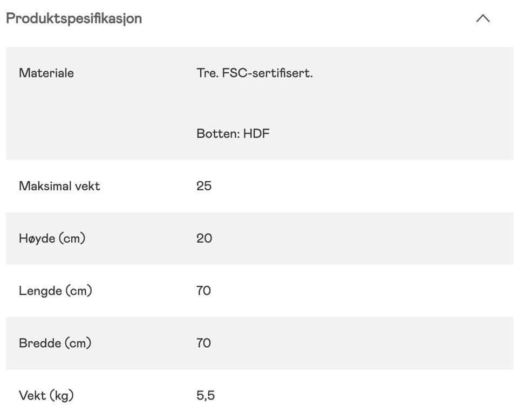Image resolution: width=518 pixels, height=420 pixels.
Task: Click the Maksimal vekt value 25
Action: pos(204,186)
